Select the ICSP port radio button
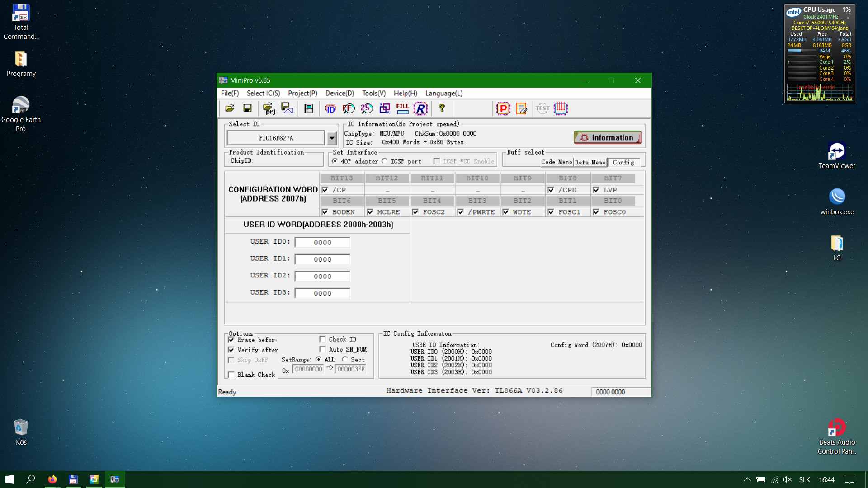868x488 pixels. 385,161
